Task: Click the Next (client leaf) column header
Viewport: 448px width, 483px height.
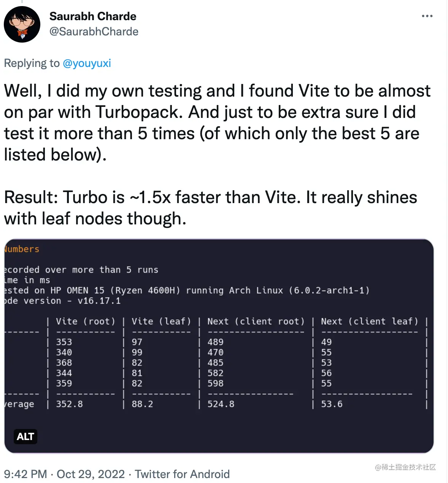Action: 368,321
